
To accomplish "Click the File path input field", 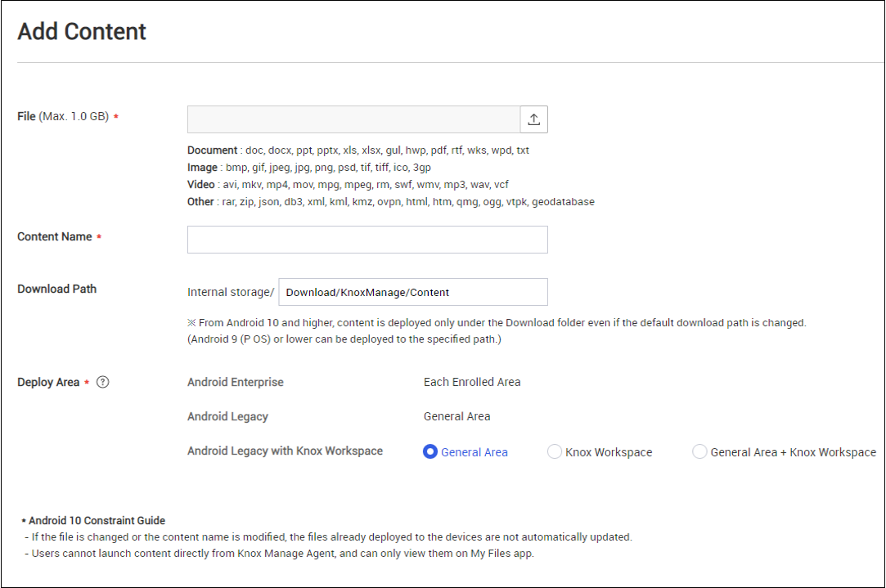I will [353, 119].
